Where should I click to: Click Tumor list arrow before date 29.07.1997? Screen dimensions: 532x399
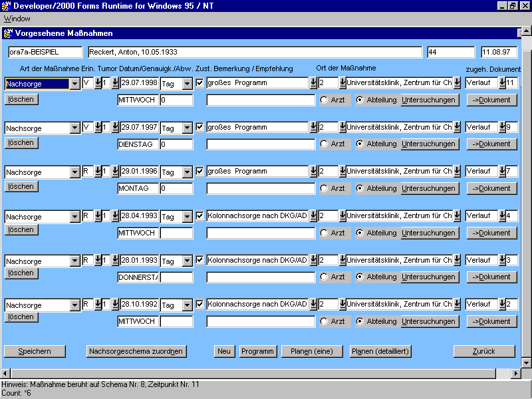coord(114,128)
